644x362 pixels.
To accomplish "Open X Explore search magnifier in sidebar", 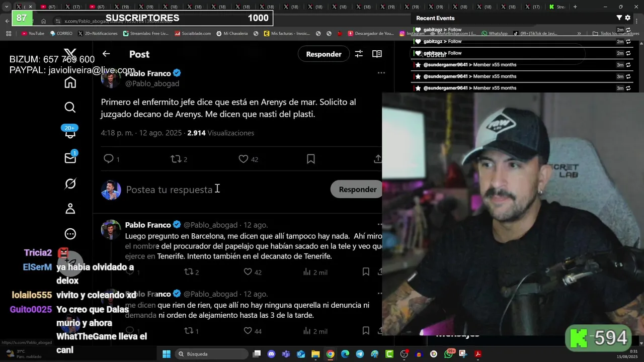I will pyautogui.click(x=70, y=107).
